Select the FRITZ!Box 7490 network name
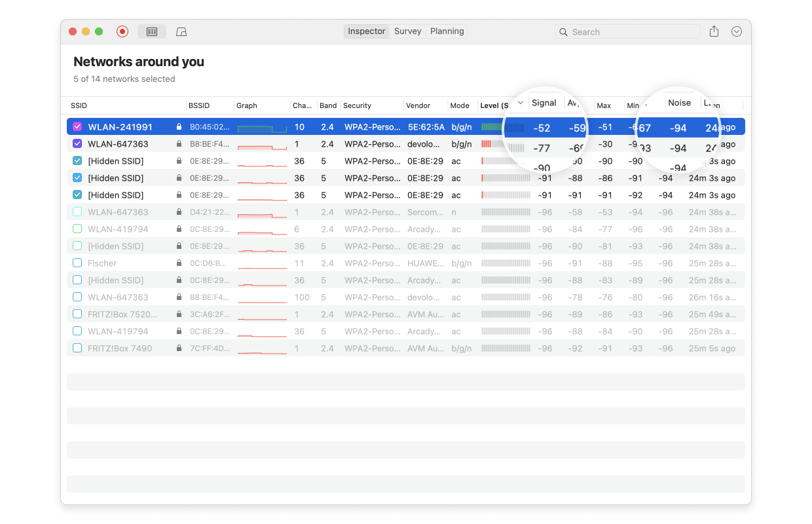 120,348
